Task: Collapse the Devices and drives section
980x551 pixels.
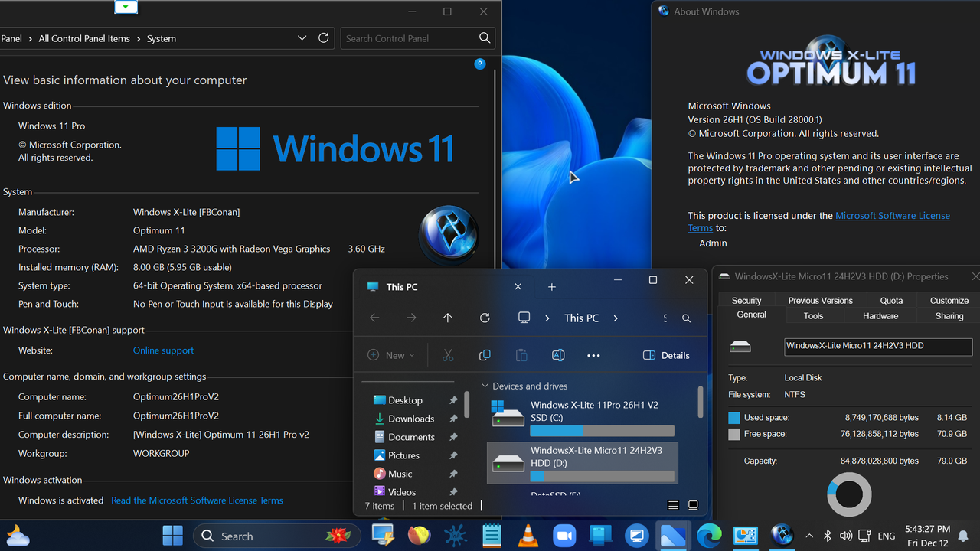Action: click(x=484, y=386)
